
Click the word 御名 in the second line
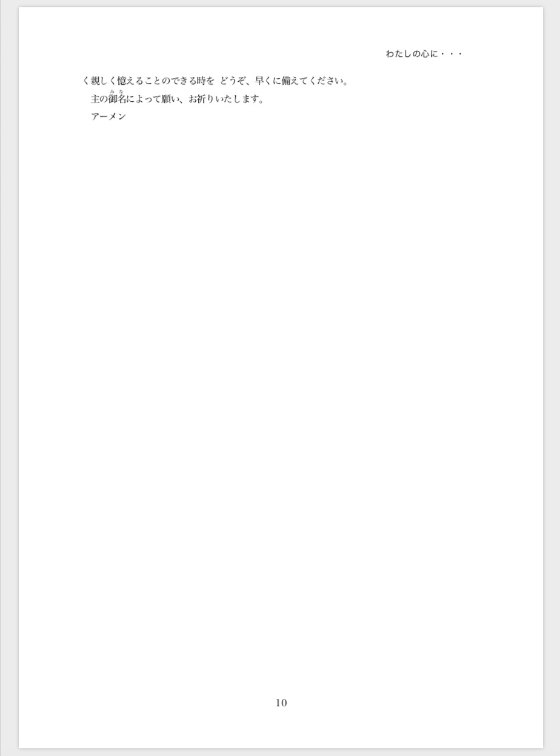pyautogui.click(x=118, y=99)
